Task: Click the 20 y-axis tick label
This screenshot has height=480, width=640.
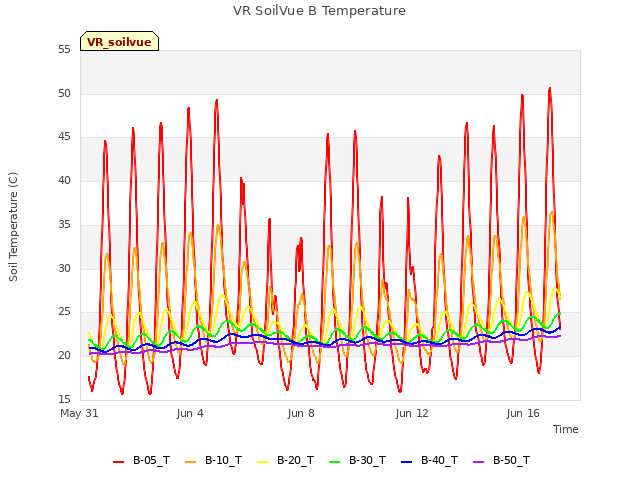Action: click(x=64, y=356)
